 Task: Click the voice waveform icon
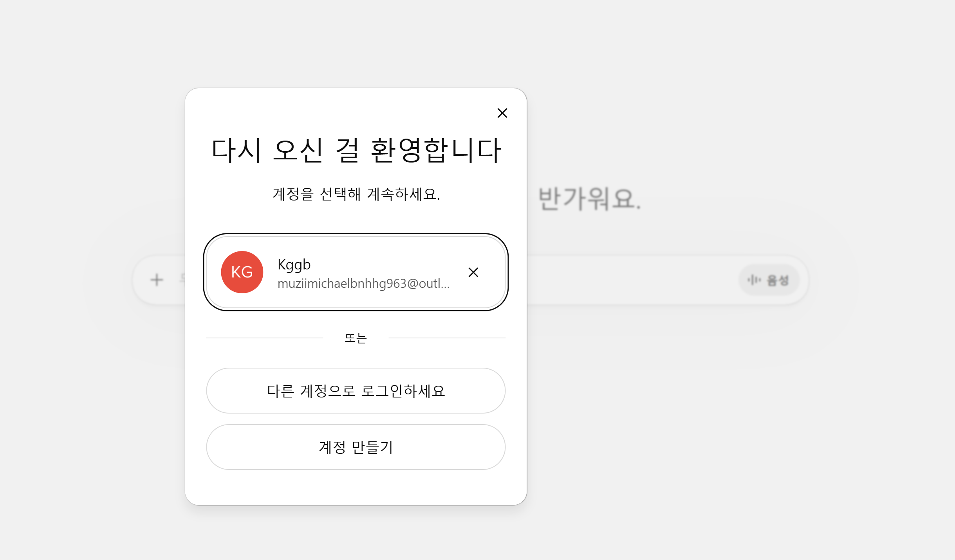click(754, 280)
